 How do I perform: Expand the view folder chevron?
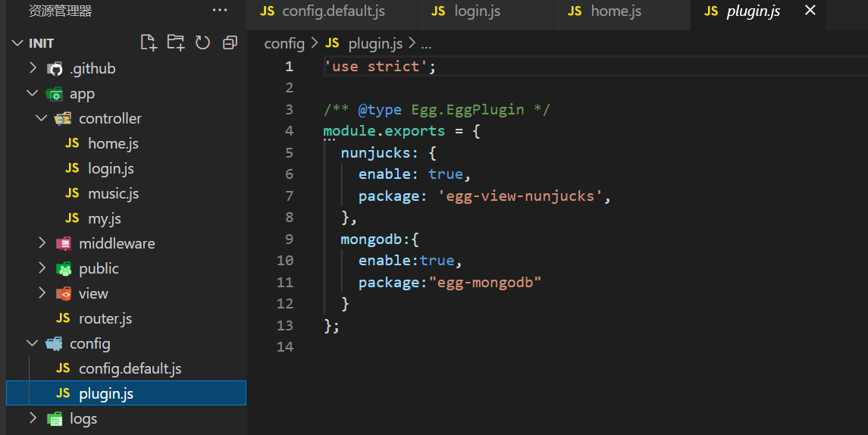coord(42,293)
